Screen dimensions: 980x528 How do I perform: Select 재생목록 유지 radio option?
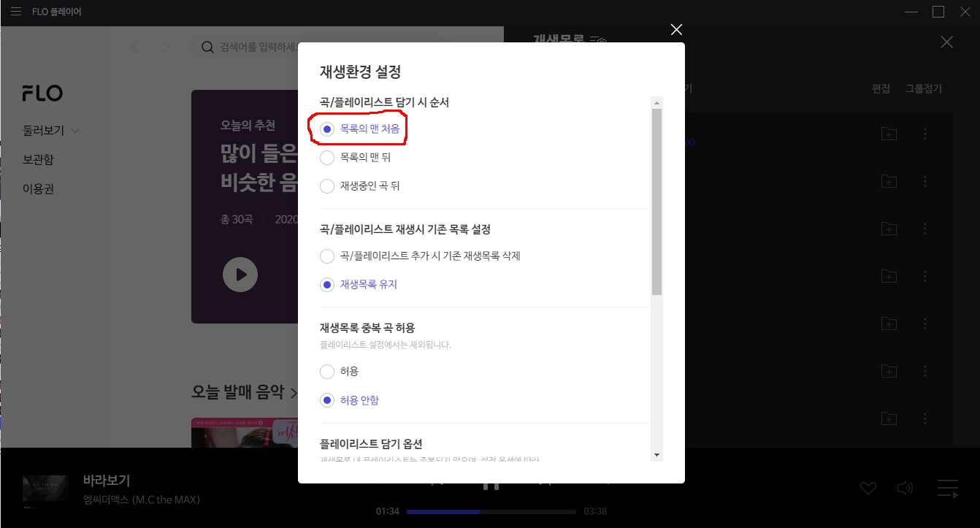(x=327, y=285)
